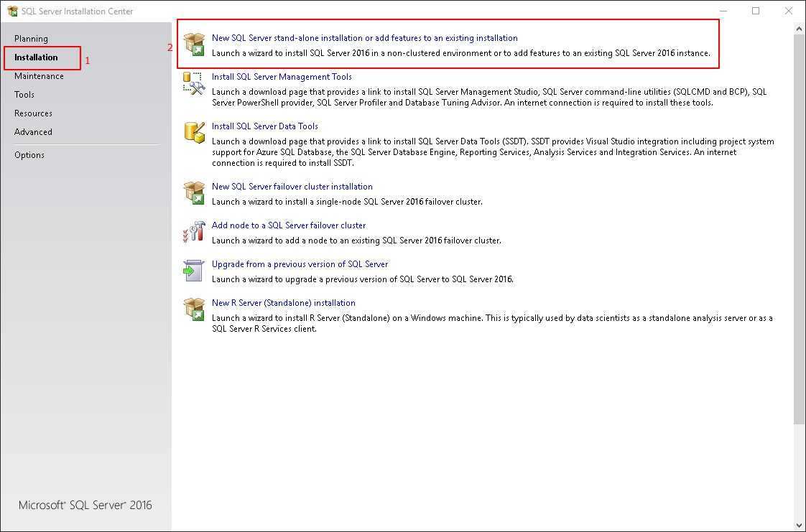Select the Installation section

coord(36,57)
